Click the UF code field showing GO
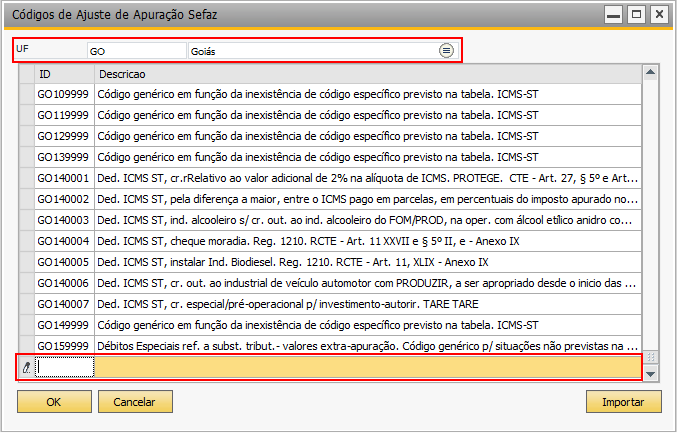Viewport: 677px width, 433px height. (136, 51)
